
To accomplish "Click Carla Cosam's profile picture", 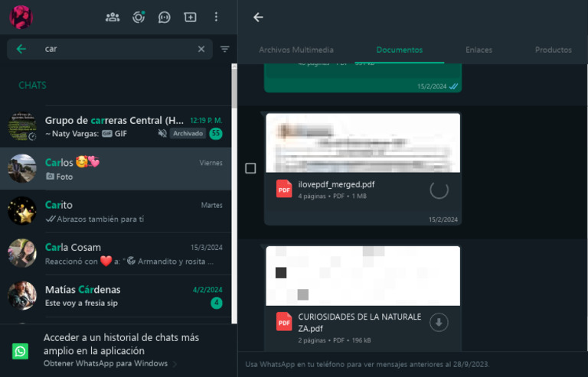I will (22, 253).
